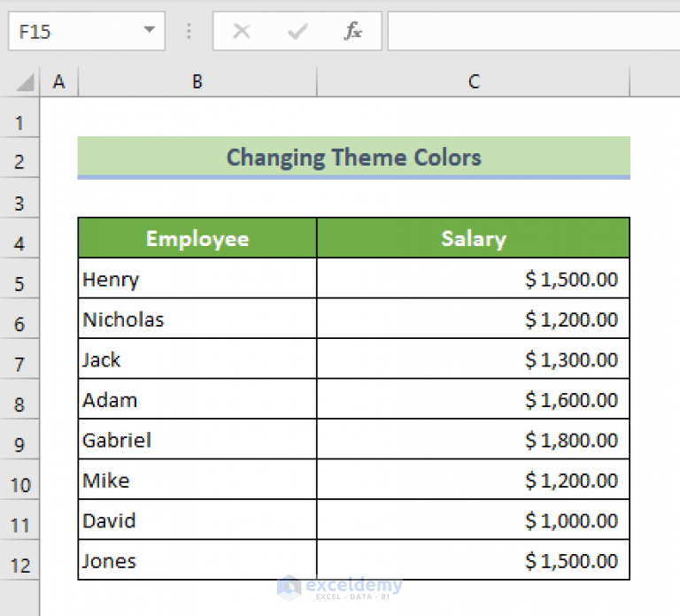Select the cell containing 'Nicholas'
This screenshot has width=680, height=616.
tap(197, 319)
